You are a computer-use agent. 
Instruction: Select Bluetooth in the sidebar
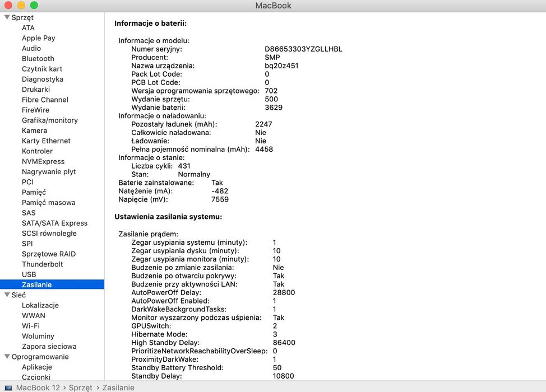(38, 58)
